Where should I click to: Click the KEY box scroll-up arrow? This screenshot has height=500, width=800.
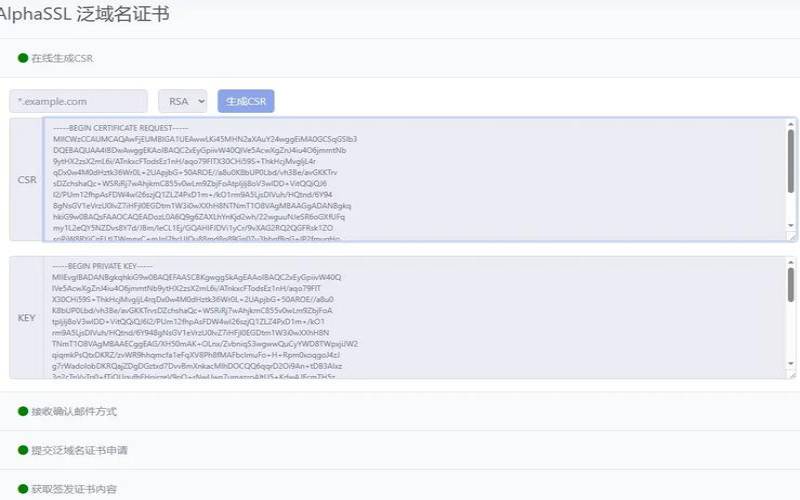click(791, 262)
